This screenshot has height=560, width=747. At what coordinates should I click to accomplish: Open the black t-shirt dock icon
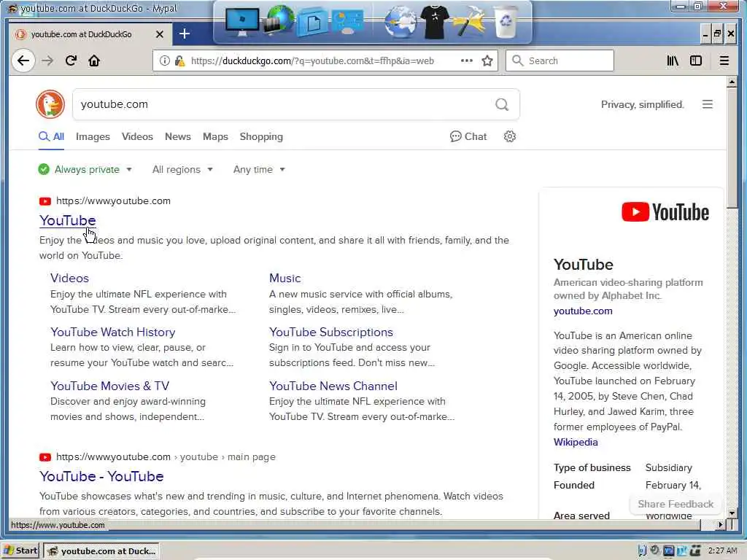pyautogui.click(x=435, y=22)
